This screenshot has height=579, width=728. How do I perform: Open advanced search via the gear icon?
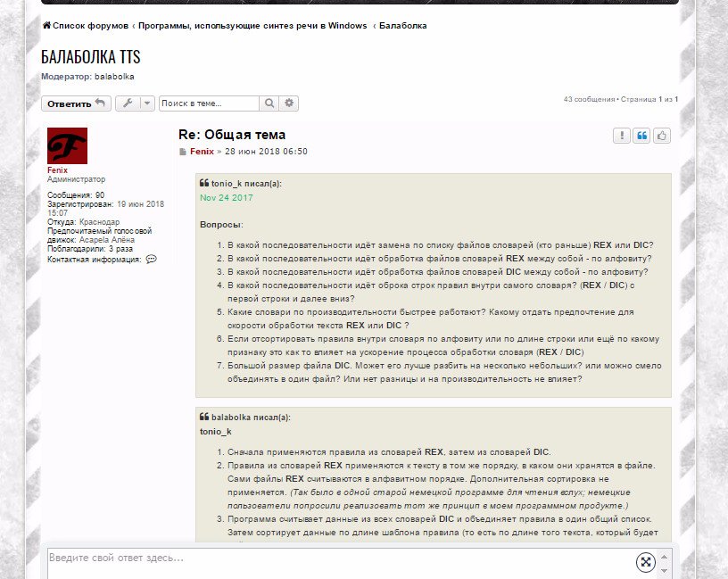point(289,103)
